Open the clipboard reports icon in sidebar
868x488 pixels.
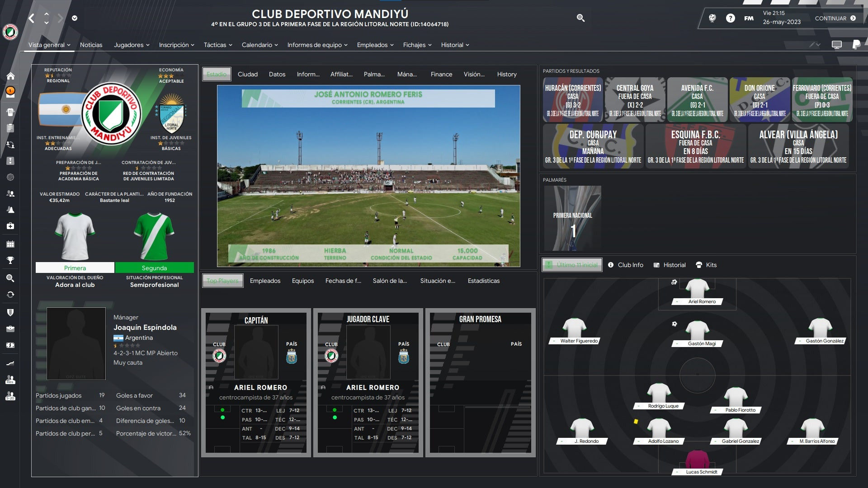click(10, 128)
